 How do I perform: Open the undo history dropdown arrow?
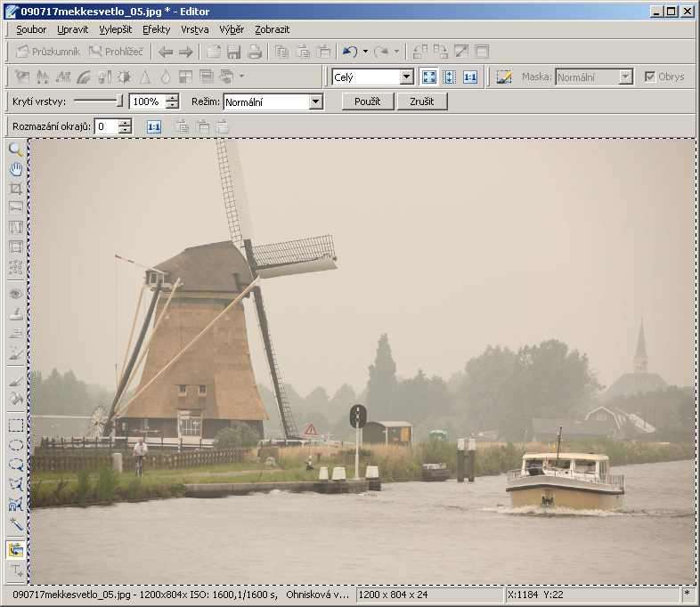coord(365,53)
